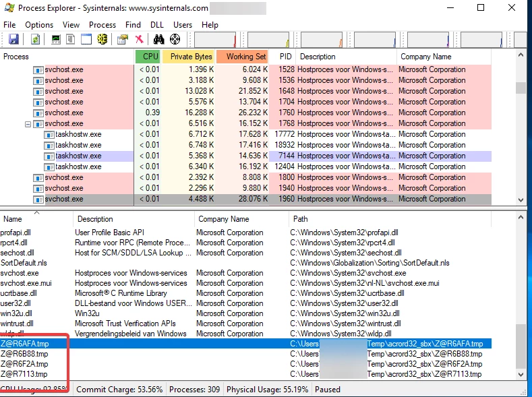
Task: Open the Users menu
Action: pos(183,25)
